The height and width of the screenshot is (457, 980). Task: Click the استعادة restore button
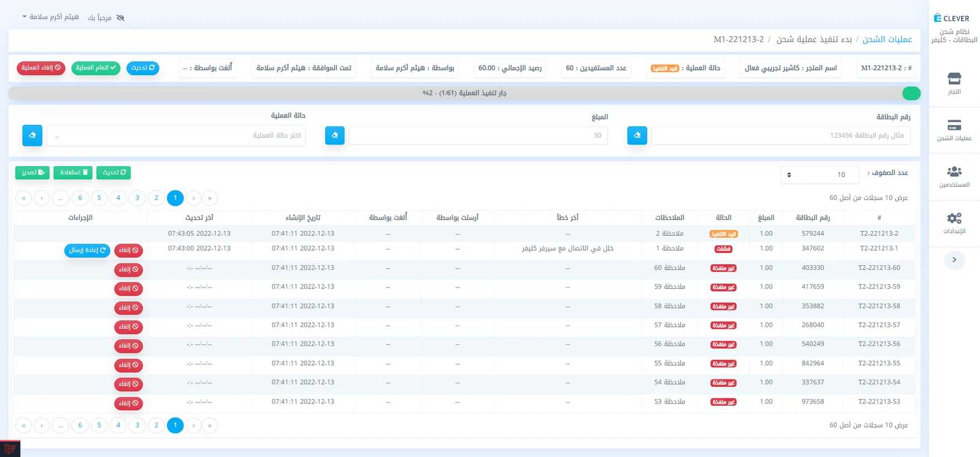tap(73, 173)
